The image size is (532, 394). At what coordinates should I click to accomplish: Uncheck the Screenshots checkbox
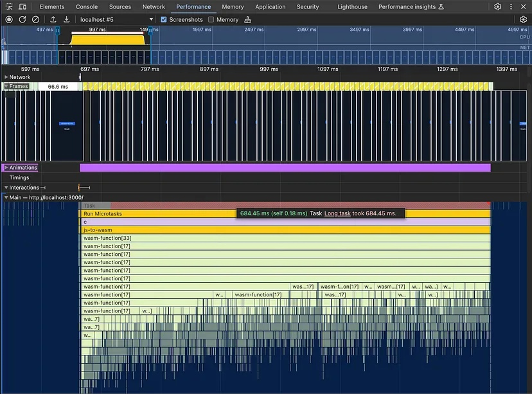[164, 19]
